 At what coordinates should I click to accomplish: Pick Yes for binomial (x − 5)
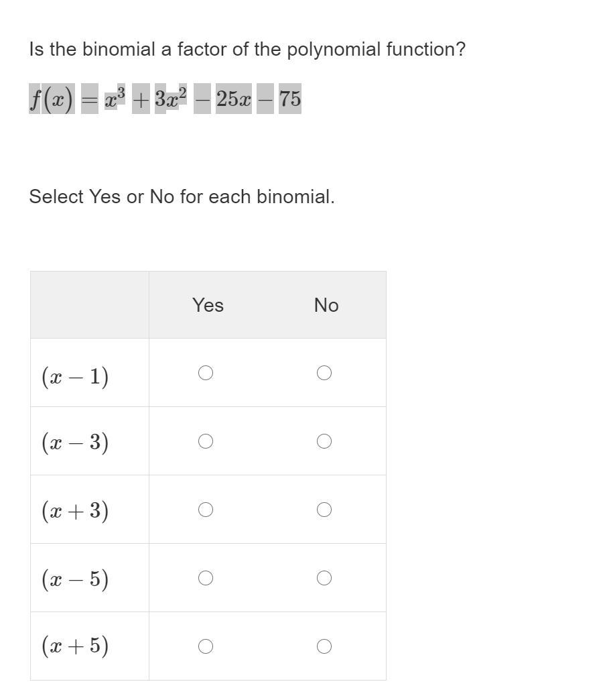pyautogui.click(x=206, y=578)
